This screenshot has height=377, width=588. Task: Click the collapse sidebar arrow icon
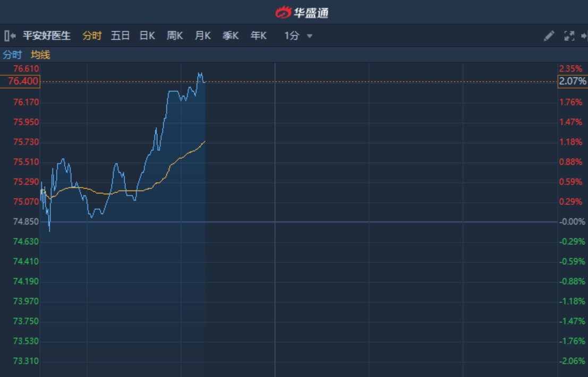tap(10, 36)
